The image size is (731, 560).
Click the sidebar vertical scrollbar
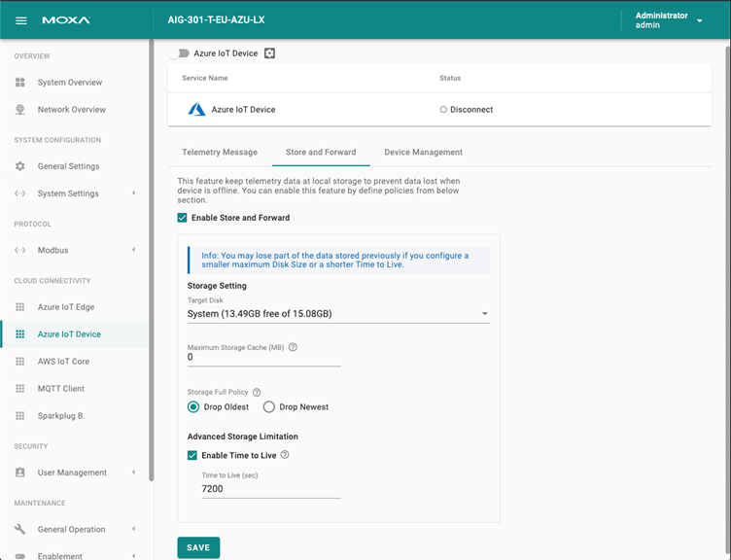(151, 262)
